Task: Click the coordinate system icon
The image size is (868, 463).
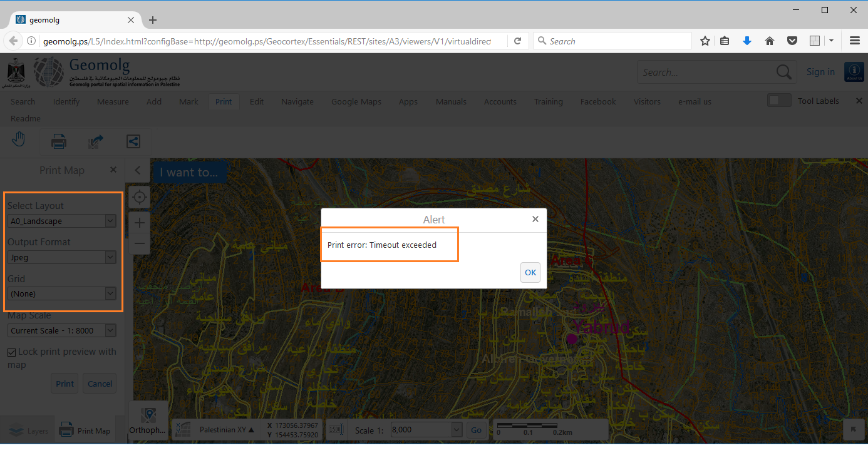Action: click(x=182, y=430)
